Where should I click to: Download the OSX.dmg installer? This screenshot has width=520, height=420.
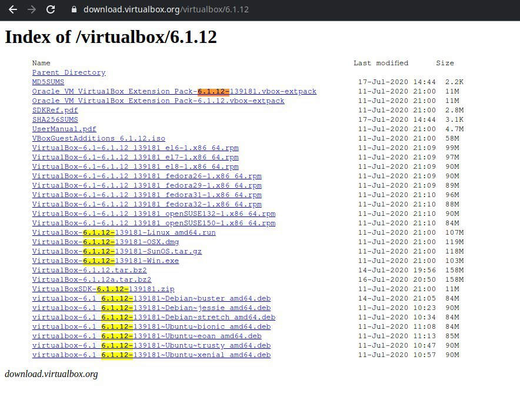[x=105, y=242]
